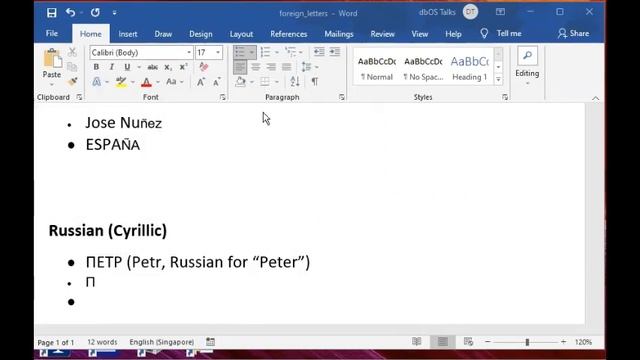Open Ribbon Display Options
Viewport: 640px width, 360px height.
[500, 12]
